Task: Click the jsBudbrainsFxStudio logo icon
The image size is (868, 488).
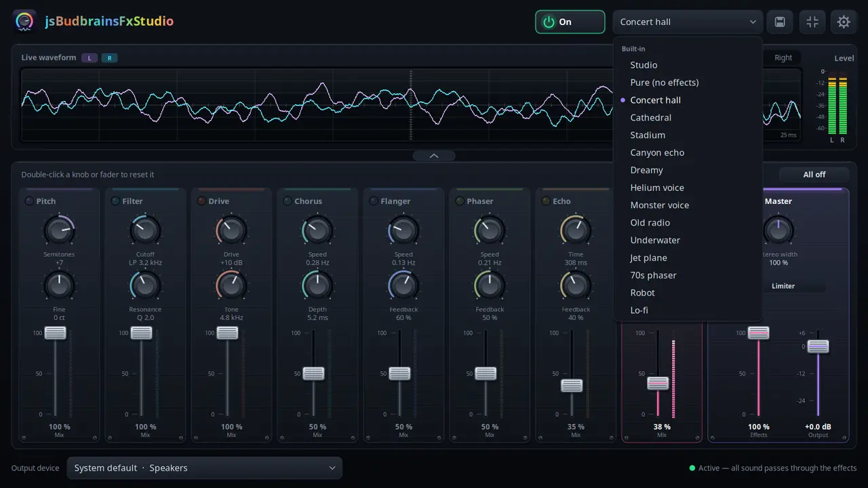Action: pyautogui.click(x=25, y=22)
